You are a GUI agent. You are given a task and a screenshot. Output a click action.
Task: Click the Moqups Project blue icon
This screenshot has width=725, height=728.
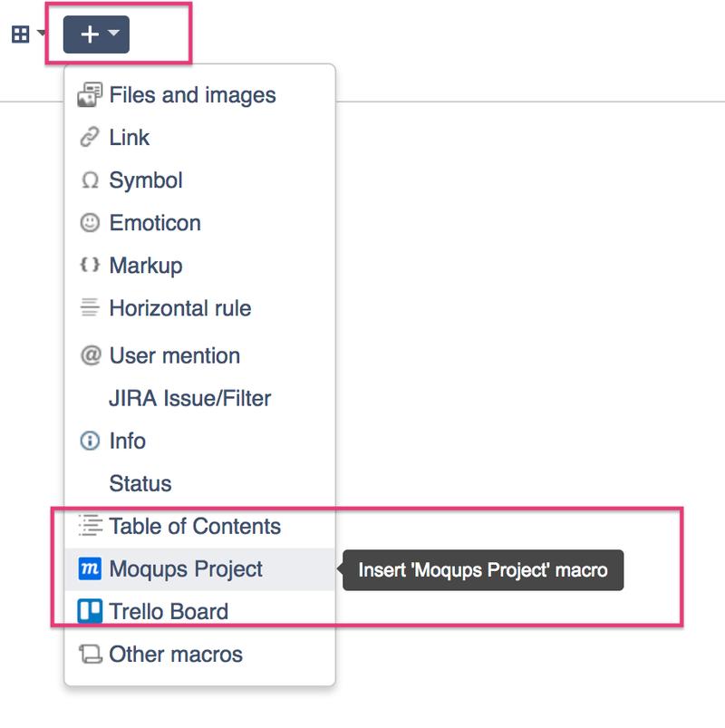click(90, 569)
